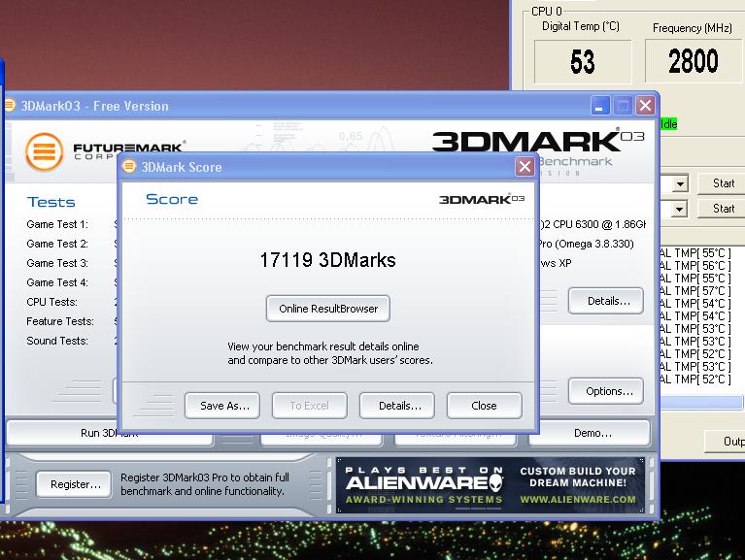The image size is (745, 560).
Task: Click the Run 3DMark button
Action: click(x=110, y=433)
